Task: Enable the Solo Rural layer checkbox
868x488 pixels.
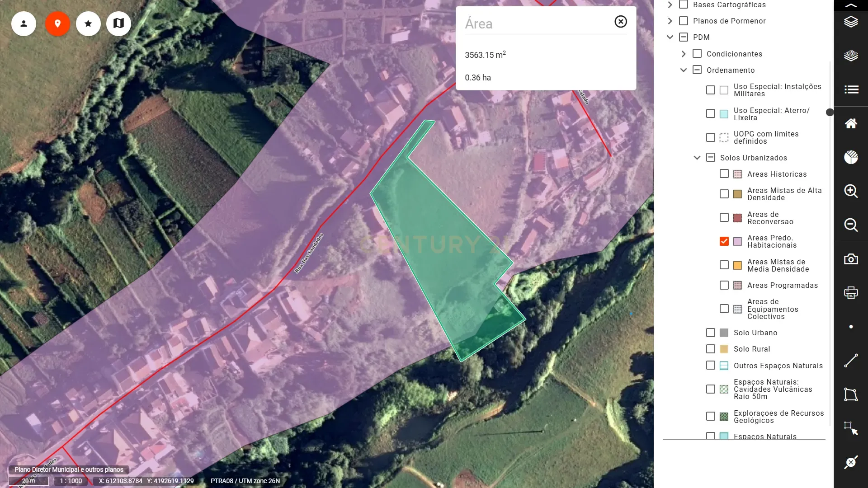Action: click(710, 349)
